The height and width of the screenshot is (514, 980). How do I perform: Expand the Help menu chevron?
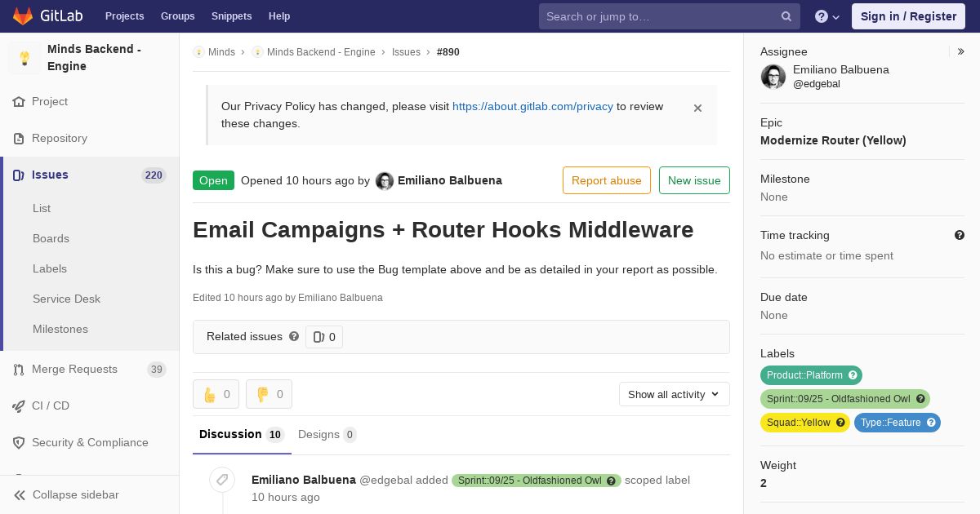(x=835, y=17)
